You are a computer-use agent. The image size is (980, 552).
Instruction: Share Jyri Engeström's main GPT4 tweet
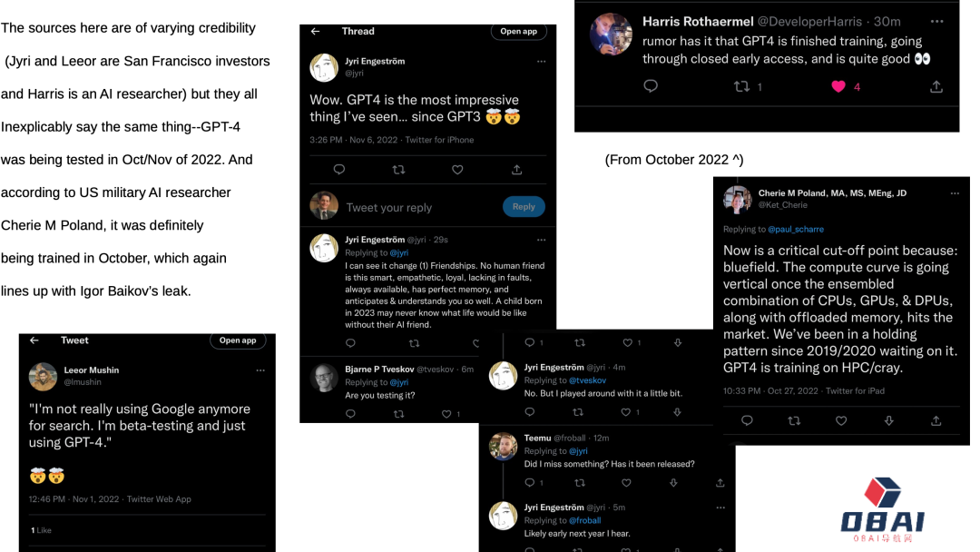[x=516, y=169]
